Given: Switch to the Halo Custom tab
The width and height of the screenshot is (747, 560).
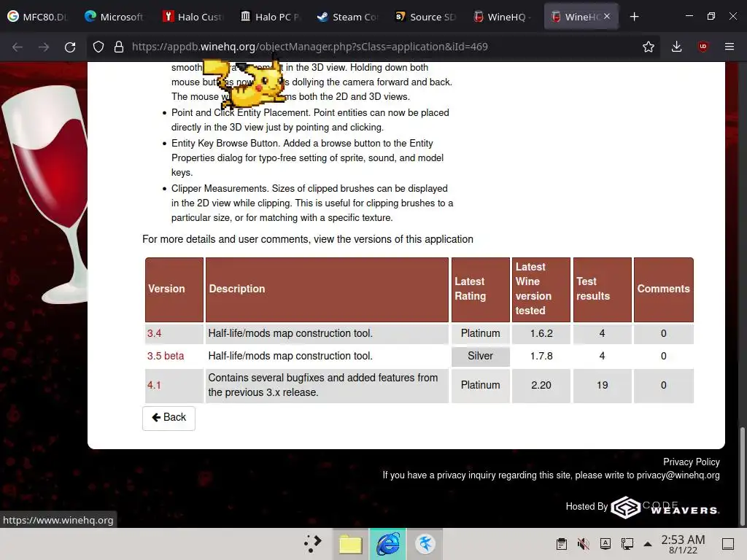Looking at the screenshot, I should tap(192, 17).
